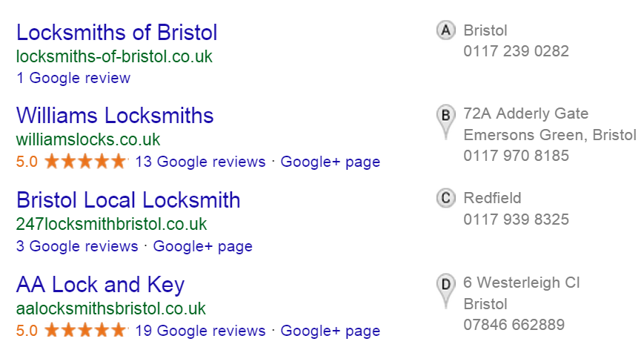Click map pin D for Westerleigh Cl
This screenshot has width=644, height=350.
(445, 291)
